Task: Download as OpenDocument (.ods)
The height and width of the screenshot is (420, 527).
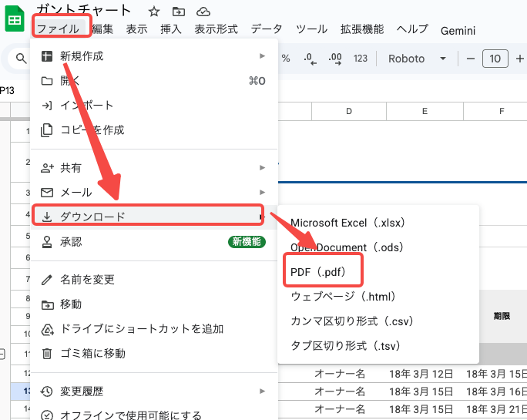Action: (x=378, y=247)
